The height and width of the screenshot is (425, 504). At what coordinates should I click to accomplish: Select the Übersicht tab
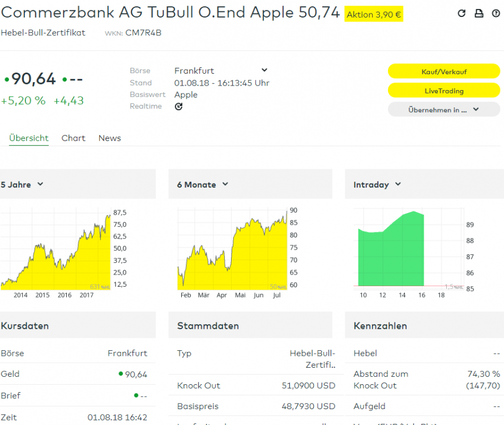click(x=29, y=138)
